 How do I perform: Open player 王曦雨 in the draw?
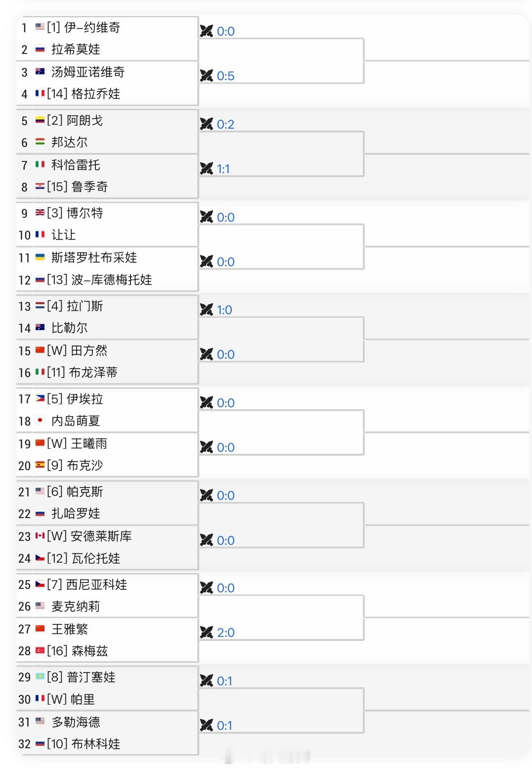[89, 443]
